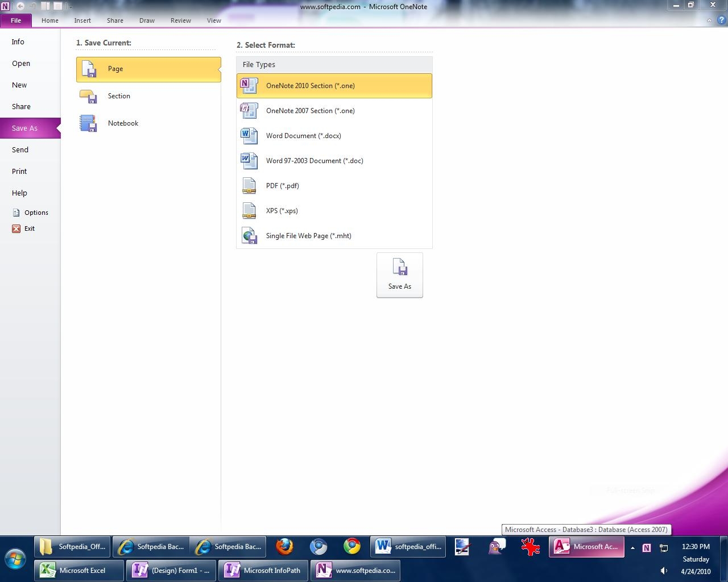
Task: Open Options in the File menu
Action: [36, 213]
